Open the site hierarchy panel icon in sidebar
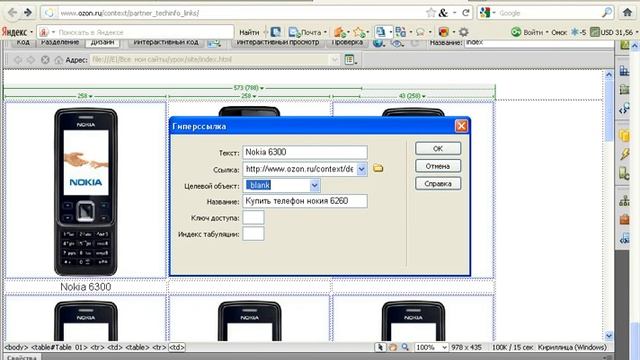The width and height of the screenshot is (640, 360). [624, 201]
